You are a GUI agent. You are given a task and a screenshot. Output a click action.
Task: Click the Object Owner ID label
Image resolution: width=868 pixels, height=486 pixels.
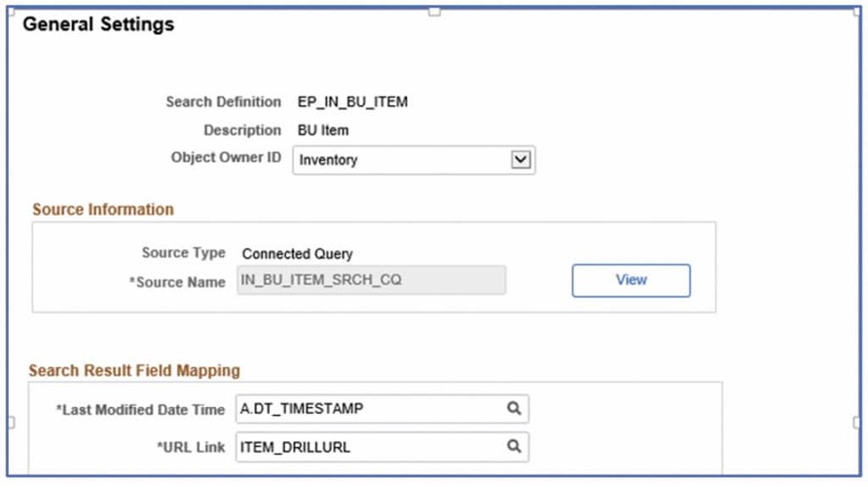click(226, 157)
